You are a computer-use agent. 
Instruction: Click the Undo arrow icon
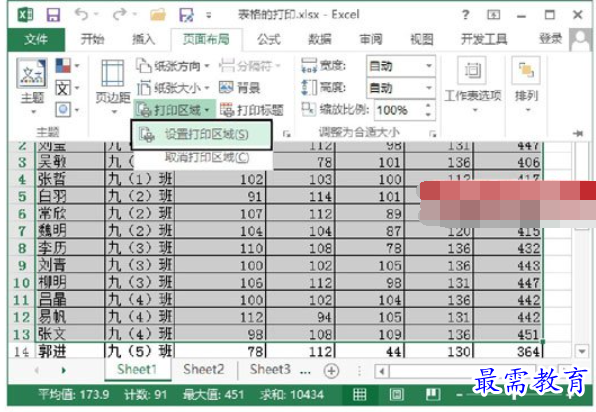tap(81, 15)
